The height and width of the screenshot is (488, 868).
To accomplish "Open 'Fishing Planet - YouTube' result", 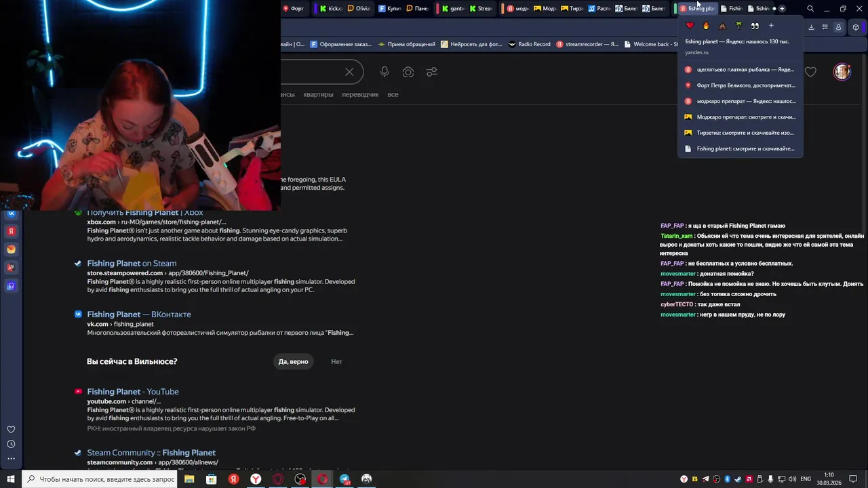I will tap(133, 391).
